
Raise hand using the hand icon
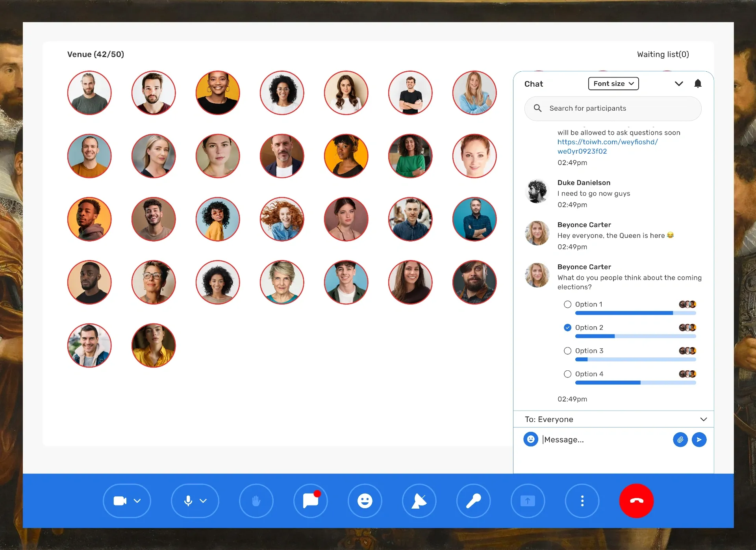tap(256, 501)
